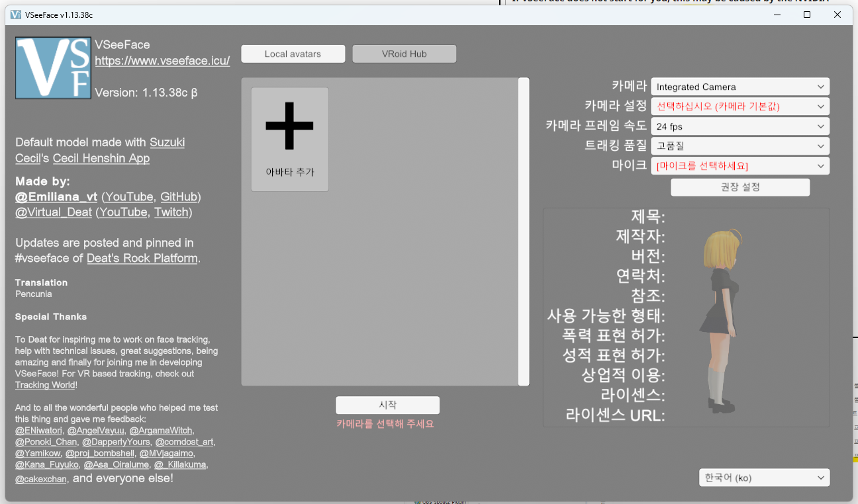Open the @proj_bombshell link
Viewport: 858px width, 504px height.
click(101, 454)
